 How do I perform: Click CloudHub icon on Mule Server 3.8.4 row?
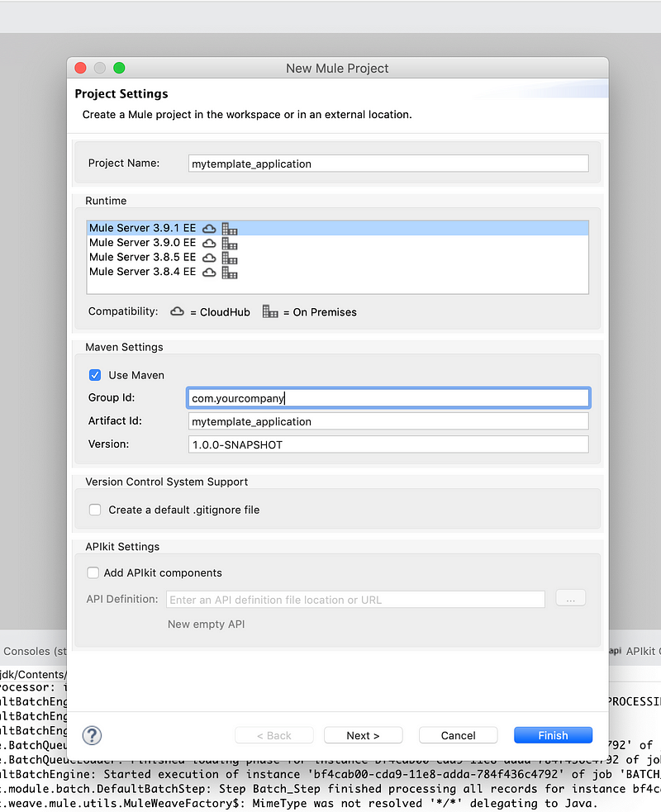coord(209,272)
